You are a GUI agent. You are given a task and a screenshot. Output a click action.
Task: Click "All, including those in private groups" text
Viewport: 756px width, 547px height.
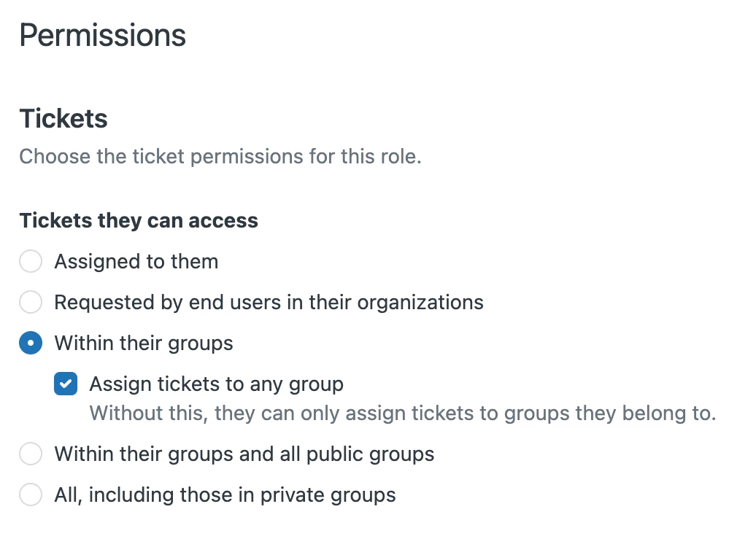tap(225, 495)
